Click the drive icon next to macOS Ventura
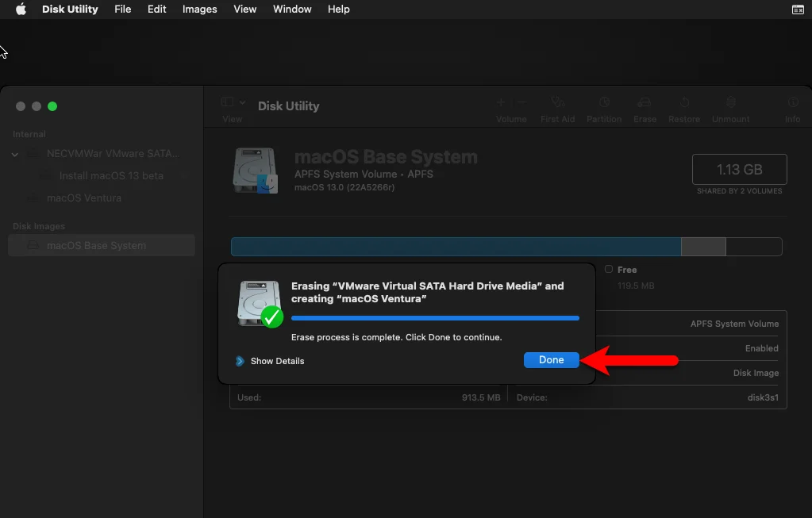The image size is (812, 518). (33, 198)
